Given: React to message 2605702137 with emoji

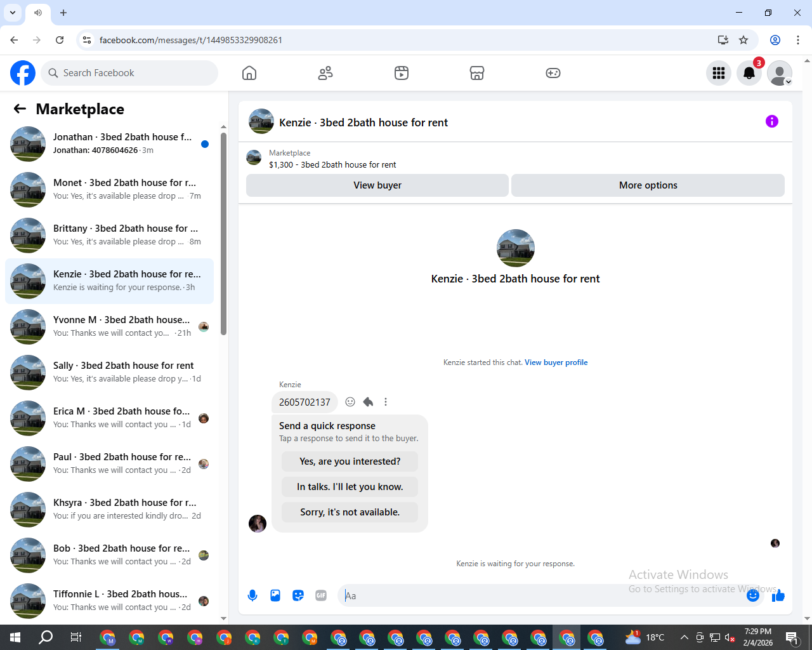Looking at the screenshot, I should pyautogui.click(x=350, y=402).
